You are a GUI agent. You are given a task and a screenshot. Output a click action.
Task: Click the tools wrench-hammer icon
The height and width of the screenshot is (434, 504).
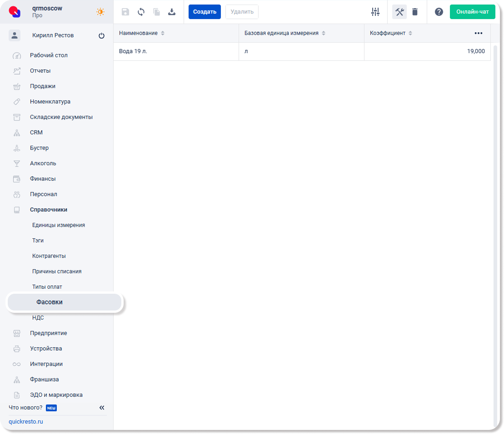[399, 12]
